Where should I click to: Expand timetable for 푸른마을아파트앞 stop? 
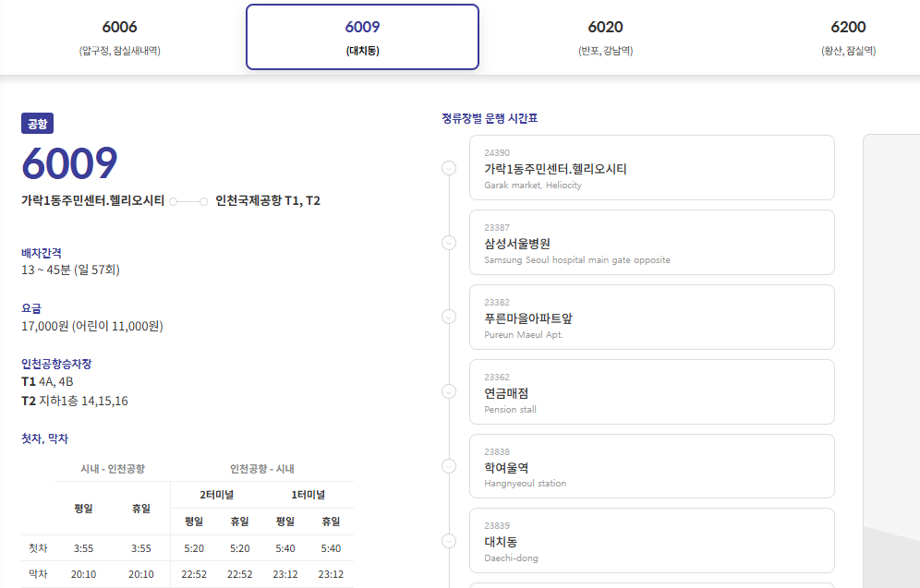pyautogui.click(x=449, y=318)
